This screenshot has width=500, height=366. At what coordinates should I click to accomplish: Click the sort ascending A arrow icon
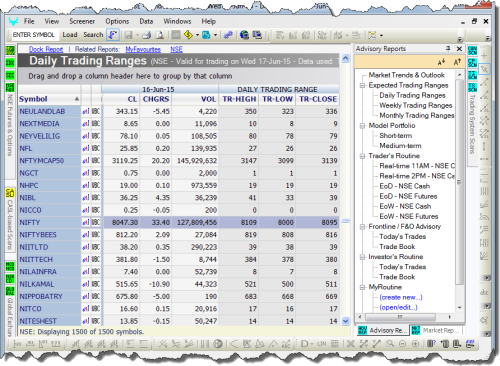(457, 62)
